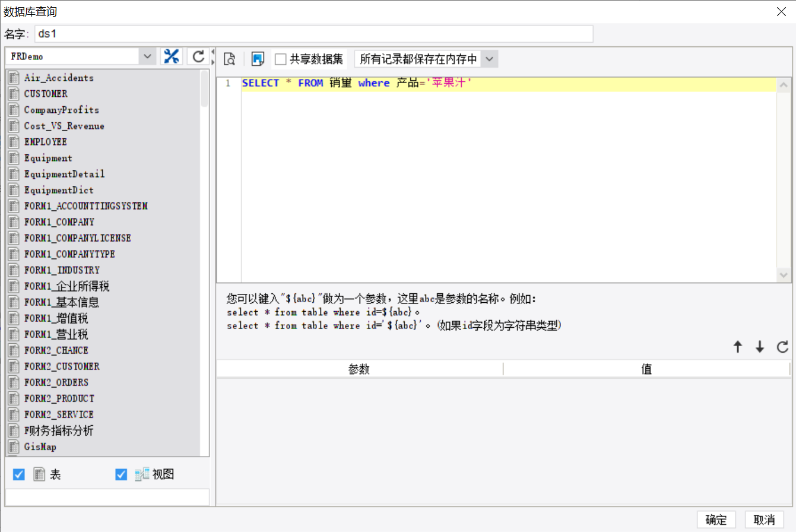Image resolution: width=796 pixels, height=532 pixels.
Task: Refresh the table list in left panel
Action: point(198,56)
